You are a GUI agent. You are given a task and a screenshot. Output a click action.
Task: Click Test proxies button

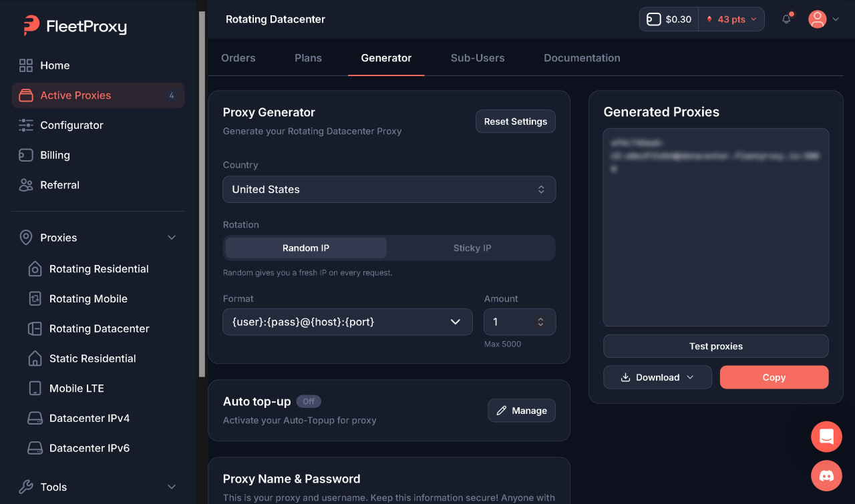pyautogui.click(x=716, y=346)
